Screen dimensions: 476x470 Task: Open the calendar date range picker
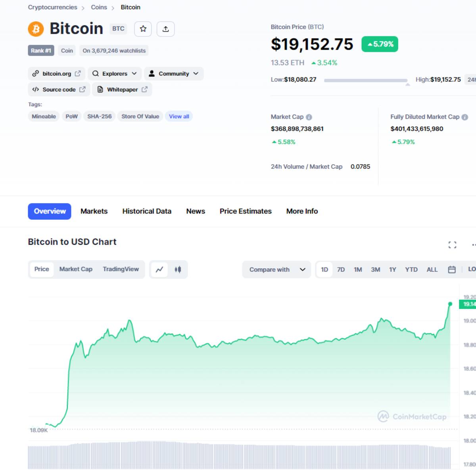[x=451, y=269]
